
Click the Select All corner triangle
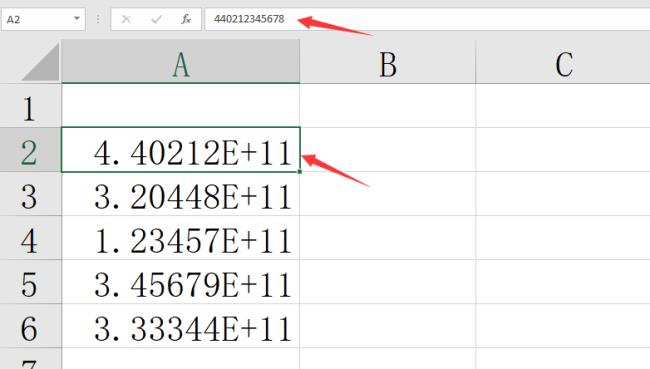tap(40, 62)
